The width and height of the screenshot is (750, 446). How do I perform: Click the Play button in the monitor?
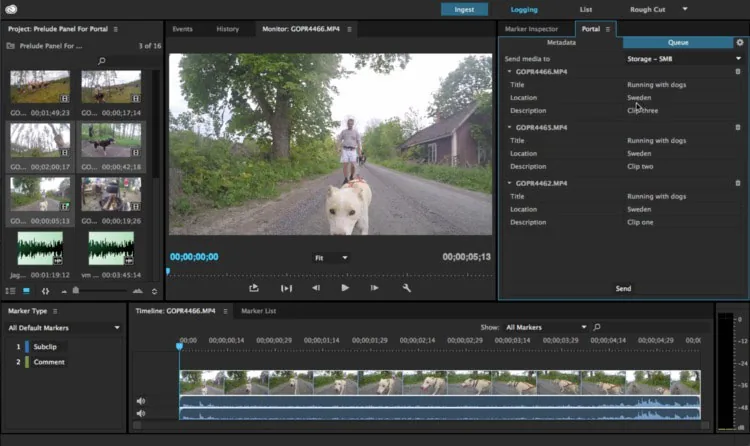(345, 288)
